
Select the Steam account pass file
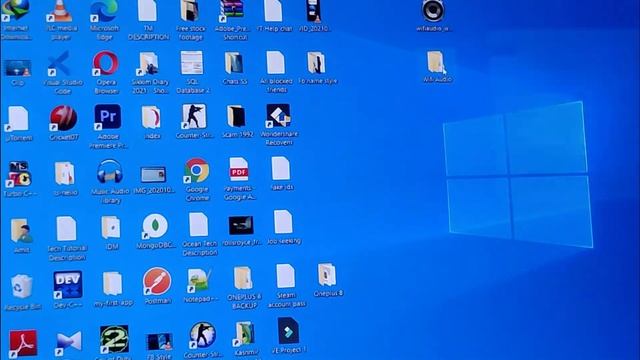click(x=285, y=277)
